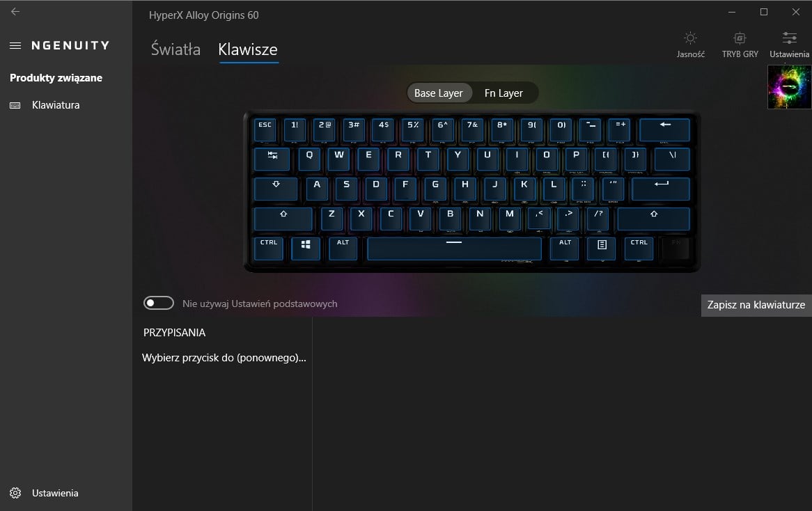Open the Klawisze tab
Viewport: 812px width, 511px height.
coord(248,49)
